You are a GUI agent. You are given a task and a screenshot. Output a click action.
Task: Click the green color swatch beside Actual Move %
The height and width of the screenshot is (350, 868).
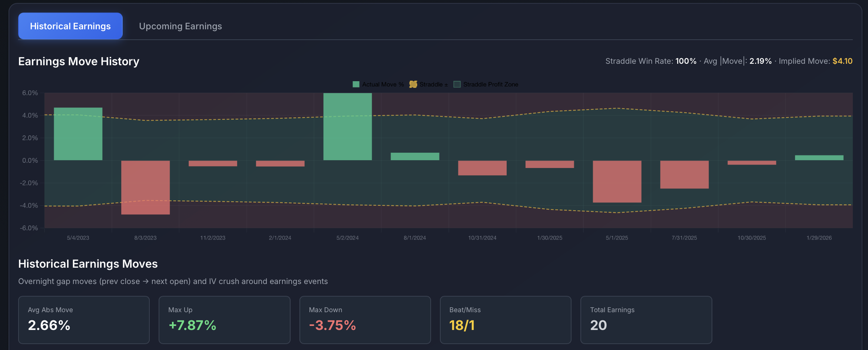coord(356,84)
